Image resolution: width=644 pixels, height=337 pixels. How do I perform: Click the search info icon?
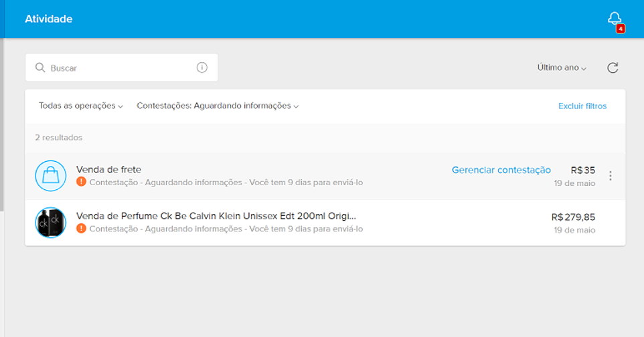click(x=202, y=68)
